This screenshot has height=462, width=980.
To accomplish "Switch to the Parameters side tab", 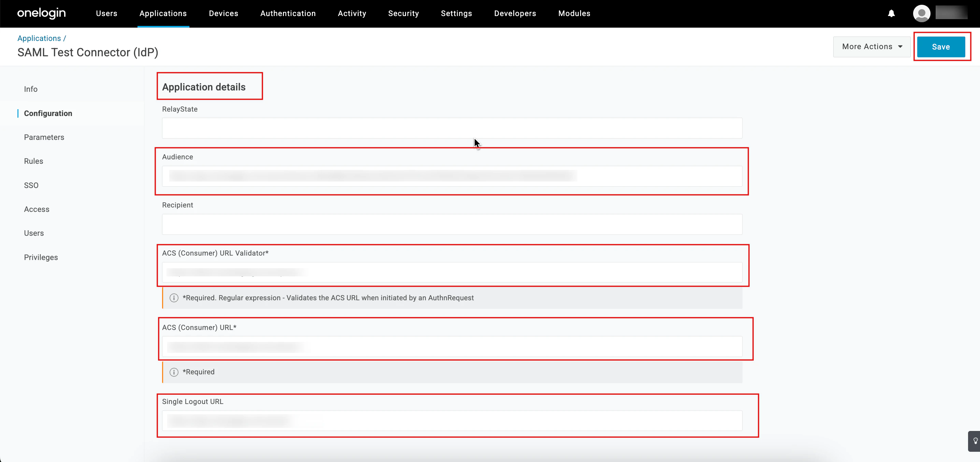I will coord(44,138).
